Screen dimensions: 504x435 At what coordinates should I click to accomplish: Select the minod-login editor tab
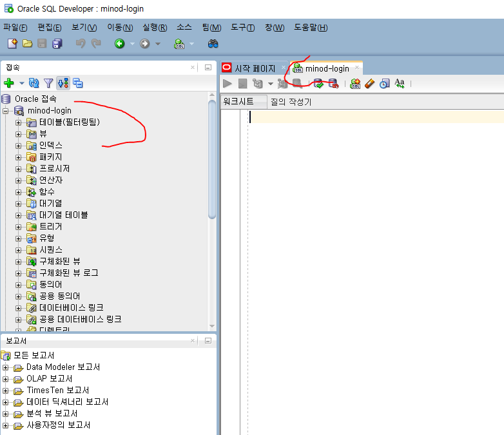point(327,68)
